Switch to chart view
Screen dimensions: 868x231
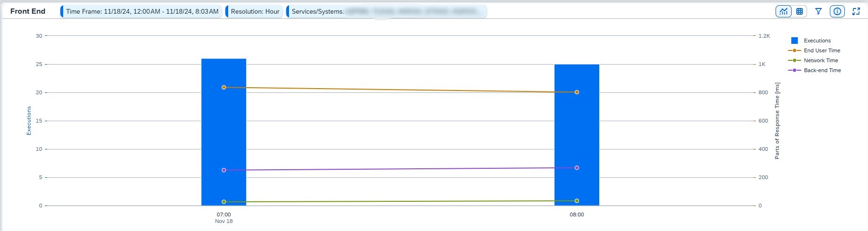coord(784,11)
